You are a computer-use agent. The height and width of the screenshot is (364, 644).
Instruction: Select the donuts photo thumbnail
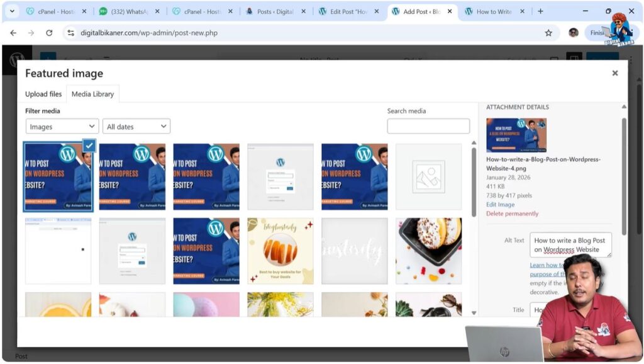pos(428,251)
